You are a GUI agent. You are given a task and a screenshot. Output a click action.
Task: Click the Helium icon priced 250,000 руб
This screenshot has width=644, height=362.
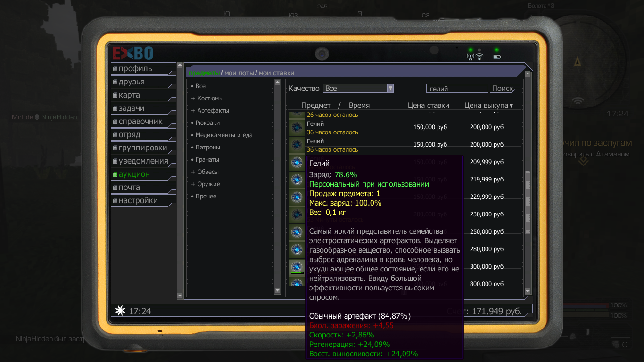click(297, 232)
